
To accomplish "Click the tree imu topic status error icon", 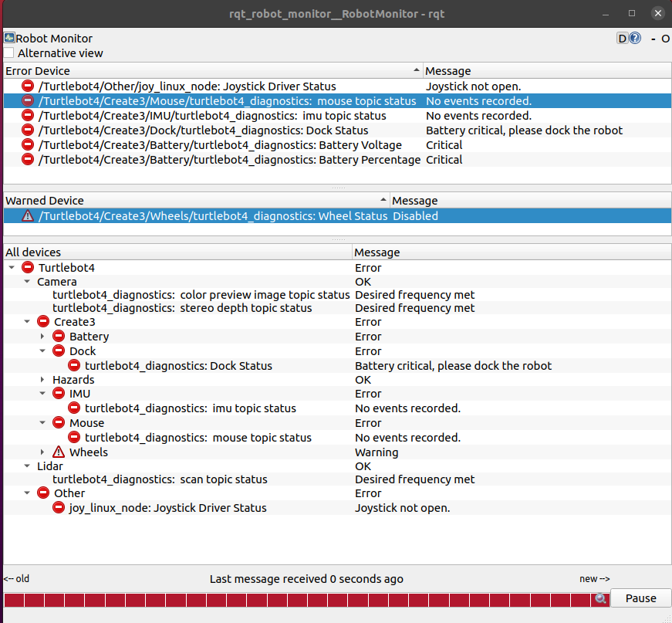I will tap(74, 408).
